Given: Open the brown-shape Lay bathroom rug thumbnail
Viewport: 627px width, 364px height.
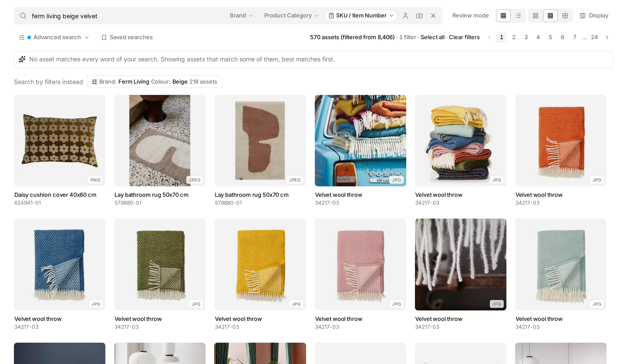Looking at the screenshot, I should tap(260, 141).
